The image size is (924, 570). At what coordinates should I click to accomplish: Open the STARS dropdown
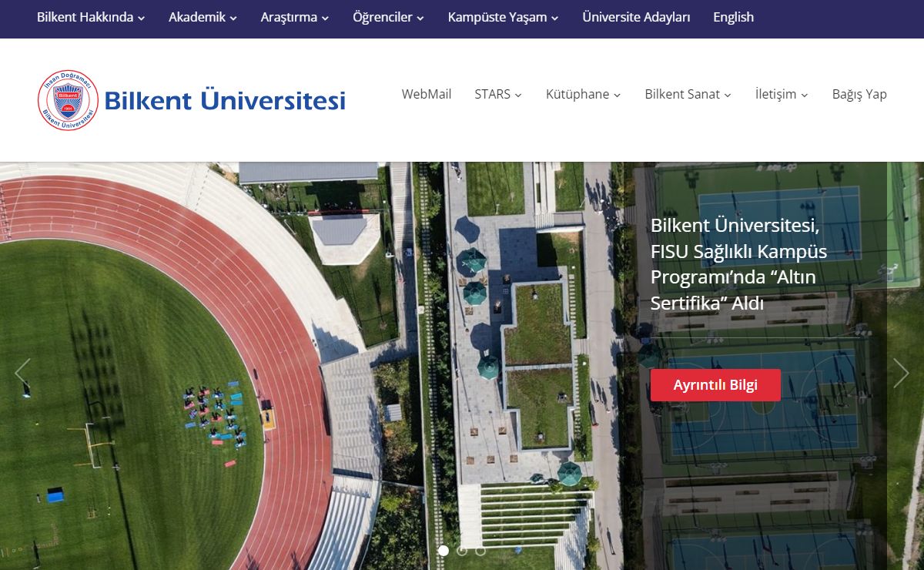tap(498, 94)
